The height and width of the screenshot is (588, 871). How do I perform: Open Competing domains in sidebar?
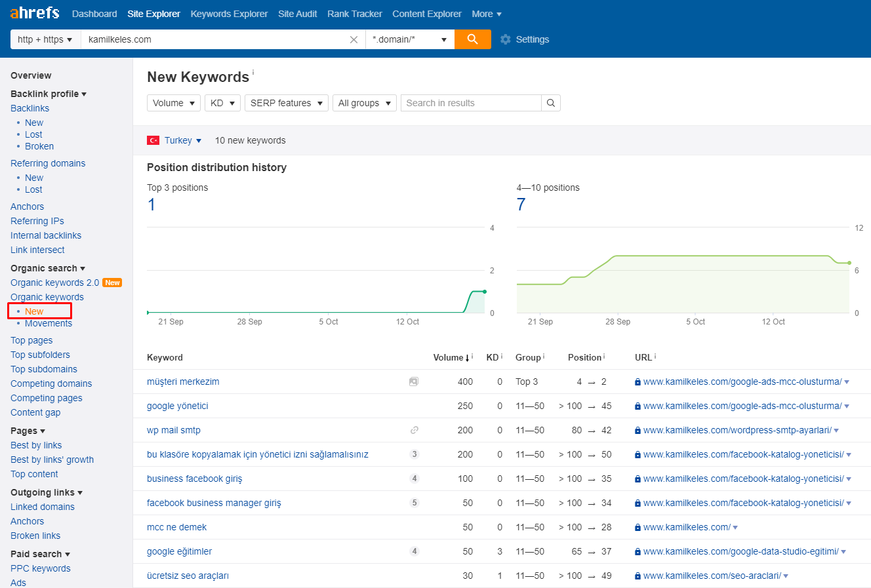click(x=51, y=383)
